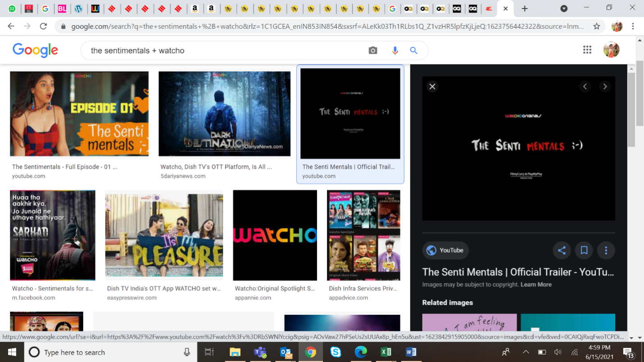Click the browser address bar URL
This screenshot has height=362, width=644.
327,27
